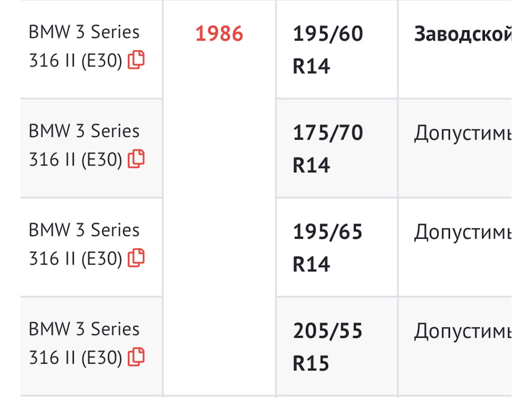
Task: Copy the model name in the 195/60 R14 row
Action: coord(136,60)
